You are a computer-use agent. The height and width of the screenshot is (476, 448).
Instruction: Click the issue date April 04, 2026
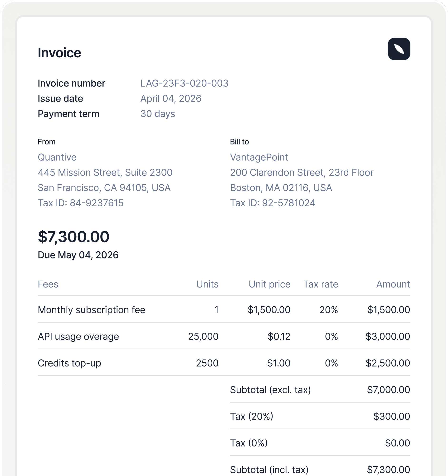coord(170,98)
